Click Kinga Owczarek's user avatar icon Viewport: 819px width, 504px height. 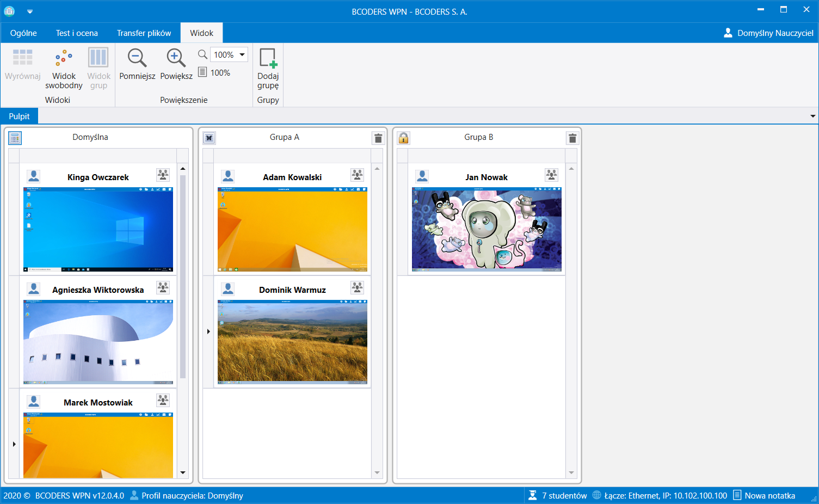[34, 176]
